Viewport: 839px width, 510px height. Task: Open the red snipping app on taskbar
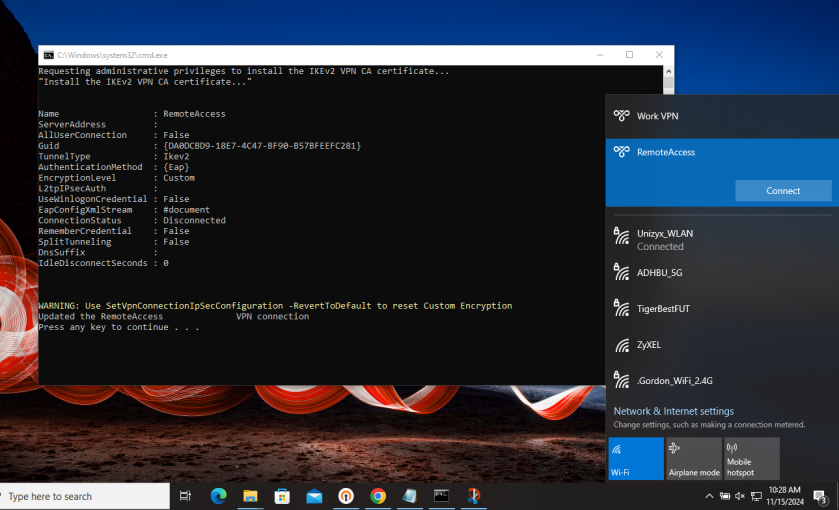point(474,496)
